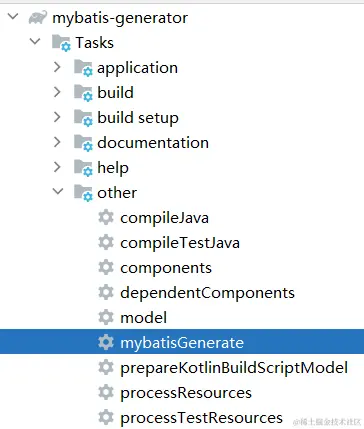Click the folder icon of the build setup group

[x=83, y=118]
